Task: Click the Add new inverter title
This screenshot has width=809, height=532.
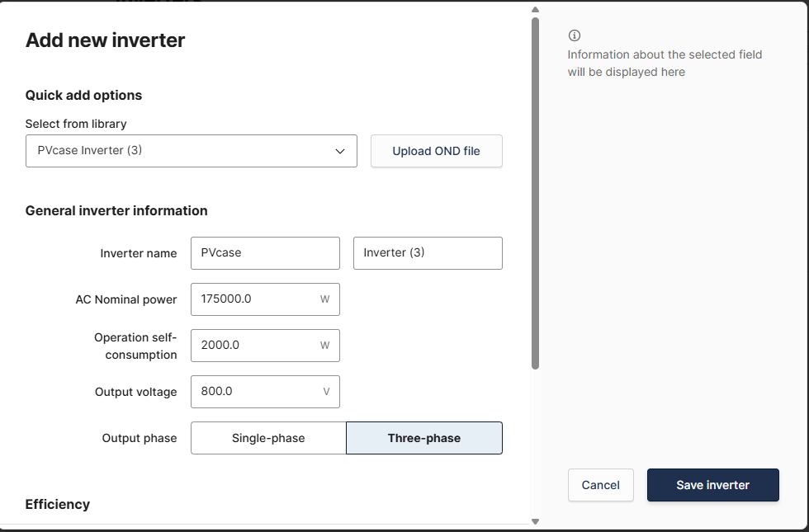Action: [106, 40]
